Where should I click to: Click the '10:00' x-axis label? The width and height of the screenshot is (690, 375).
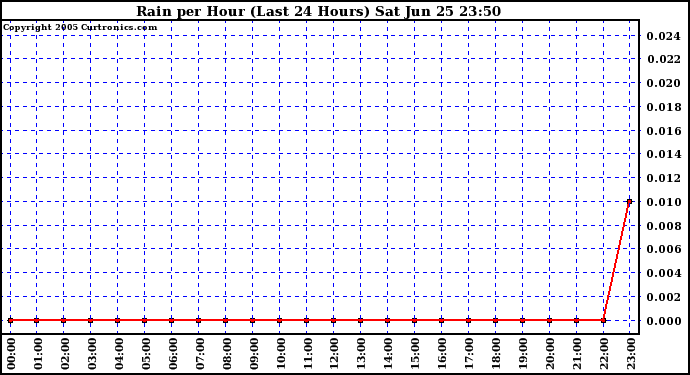(281, 353)
